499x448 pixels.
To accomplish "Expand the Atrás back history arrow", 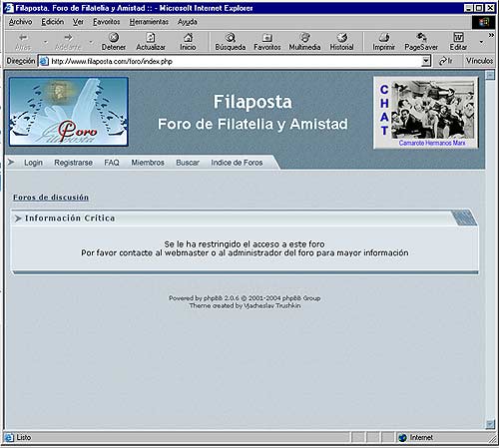I will pyautogui.click(x=46, y=42).
